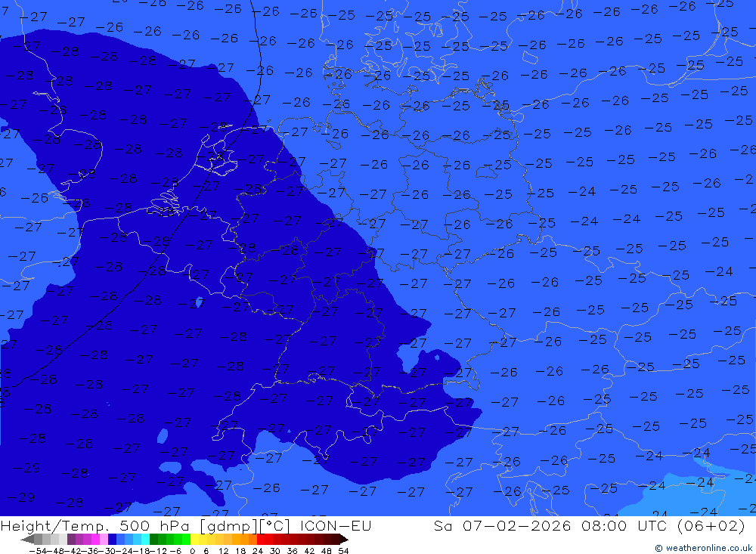Open the weatheronline.co.uk copyright link
The height and width of the screenshot is (554, 756).
703,548
